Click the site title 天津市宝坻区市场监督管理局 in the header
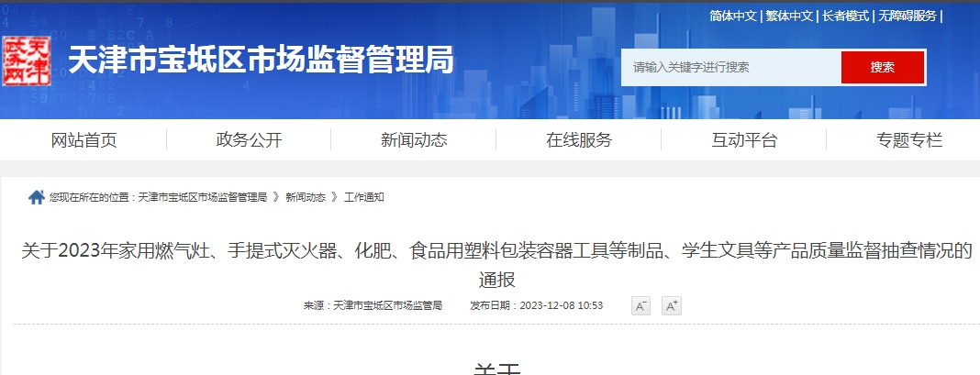Viewport: 980px width, 375px height. point(261,61)
